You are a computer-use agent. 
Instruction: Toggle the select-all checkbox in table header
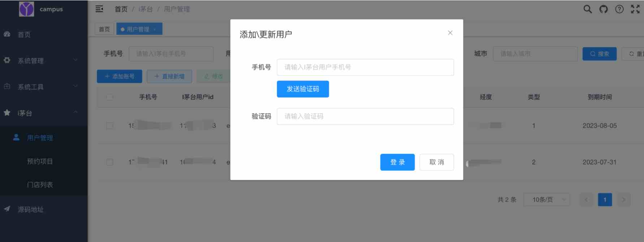point(110,97)
